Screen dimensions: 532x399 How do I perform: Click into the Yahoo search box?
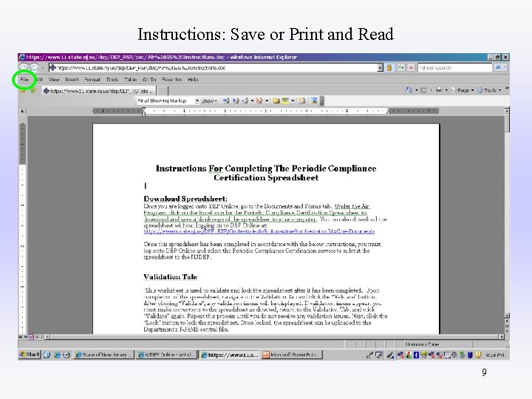point(454,68)
